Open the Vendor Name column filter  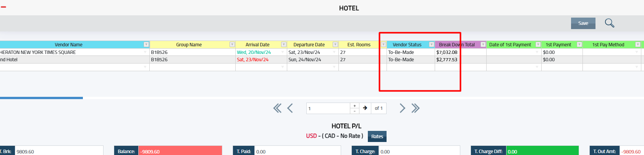146,45
